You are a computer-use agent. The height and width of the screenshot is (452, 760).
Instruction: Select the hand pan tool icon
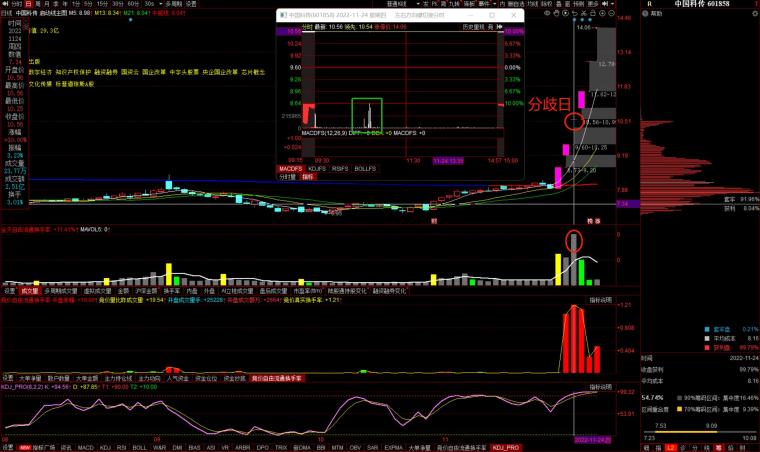[x=556, y=13]
